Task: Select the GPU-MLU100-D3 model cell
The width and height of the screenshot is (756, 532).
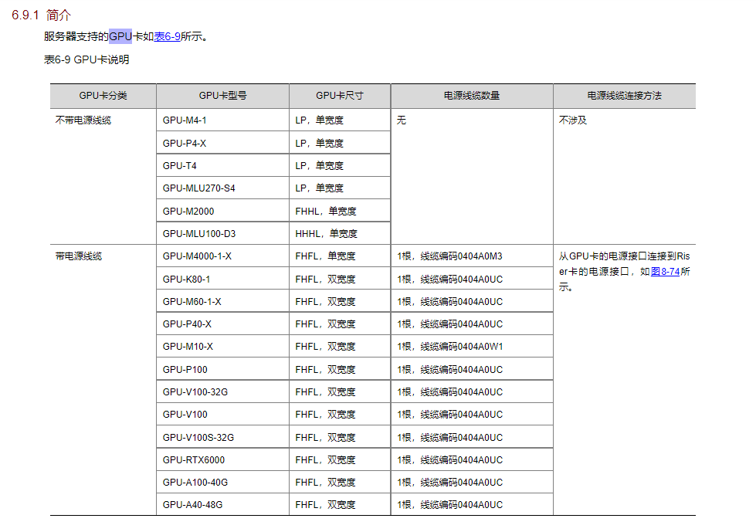Action: [222, 233]
